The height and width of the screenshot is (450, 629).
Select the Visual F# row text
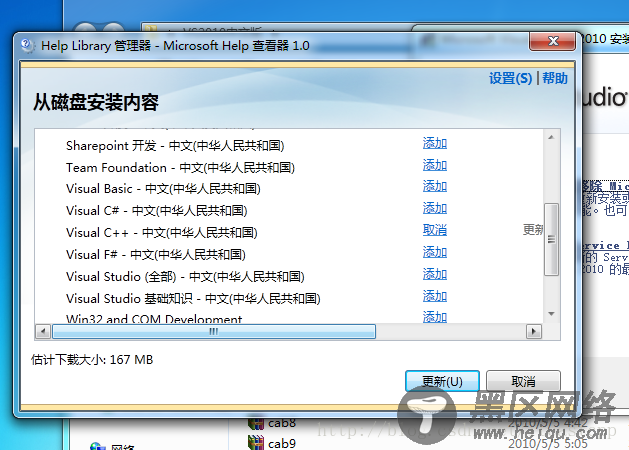(x=156, y=255)
